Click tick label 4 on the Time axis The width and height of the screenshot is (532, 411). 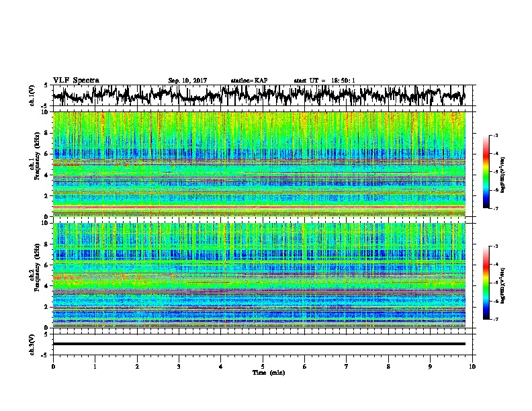point(221,367)
